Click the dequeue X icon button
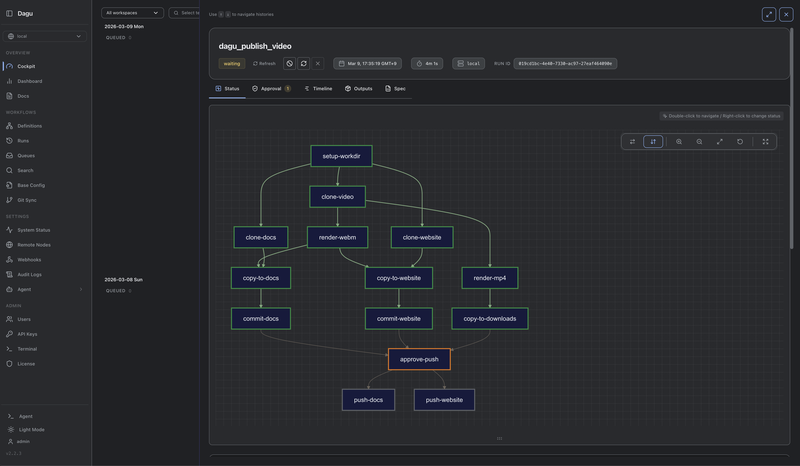 pyautogui.click(x=317, y=63)
